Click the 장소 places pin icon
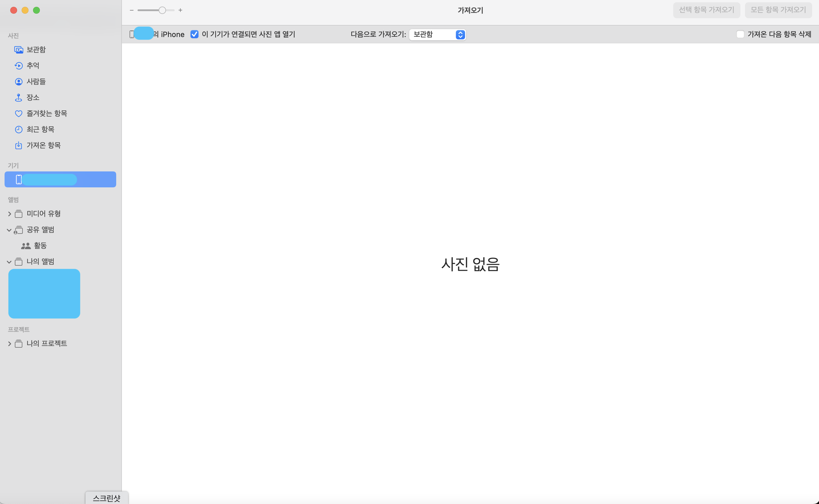 tap(19, 98)
